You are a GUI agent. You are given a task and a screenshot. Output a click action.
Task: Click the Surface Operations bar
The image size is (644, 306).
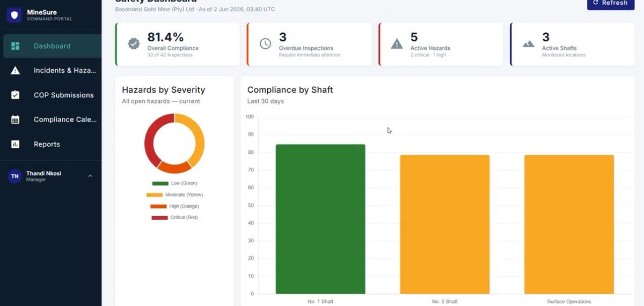pos(569,225)
